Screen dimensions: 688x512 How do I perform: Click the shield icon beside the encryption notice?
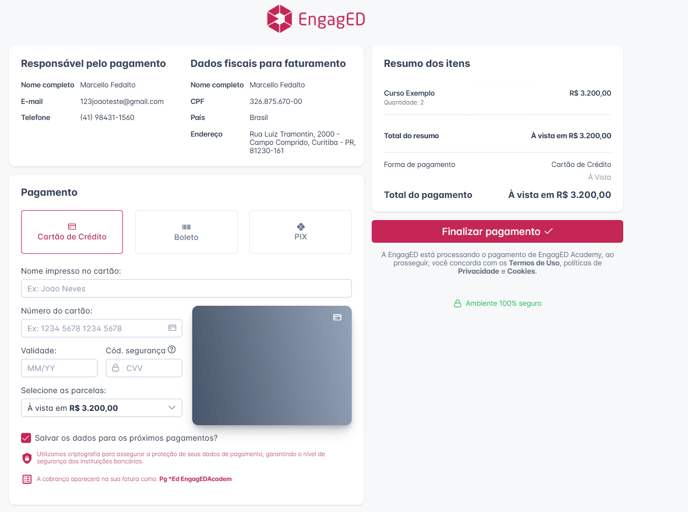[x=27, y=458]
